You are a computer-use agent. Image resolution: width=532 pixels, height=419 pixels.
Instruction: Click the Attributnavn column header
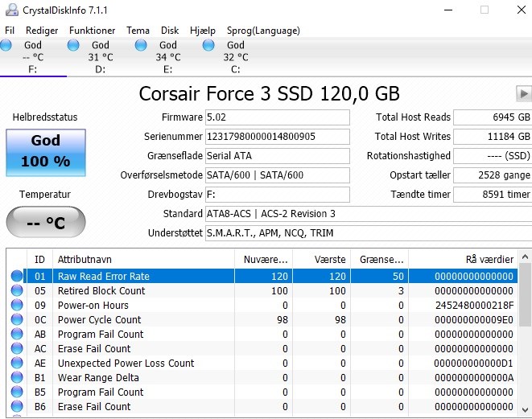(143, 259)
